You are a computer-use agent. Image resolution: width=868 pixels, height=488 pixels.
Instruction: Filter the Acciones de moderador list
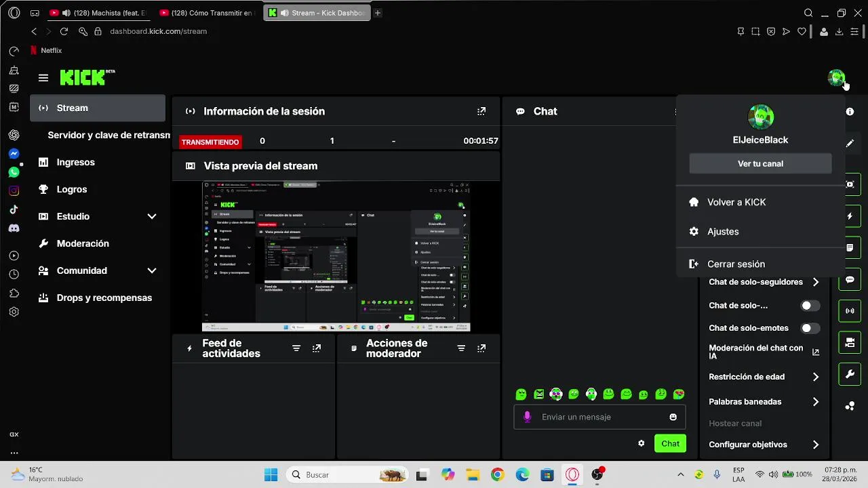[461, 348]
